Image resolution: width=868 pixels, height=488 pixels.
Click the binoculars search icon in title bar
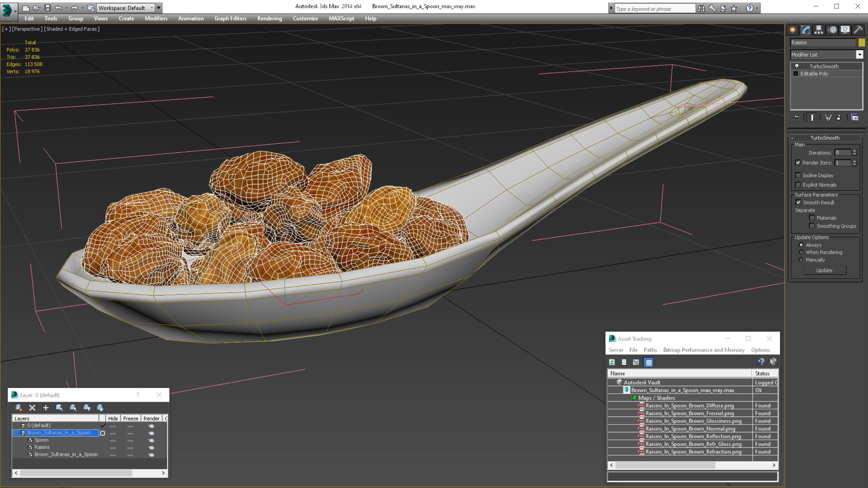tap(701, 8)
